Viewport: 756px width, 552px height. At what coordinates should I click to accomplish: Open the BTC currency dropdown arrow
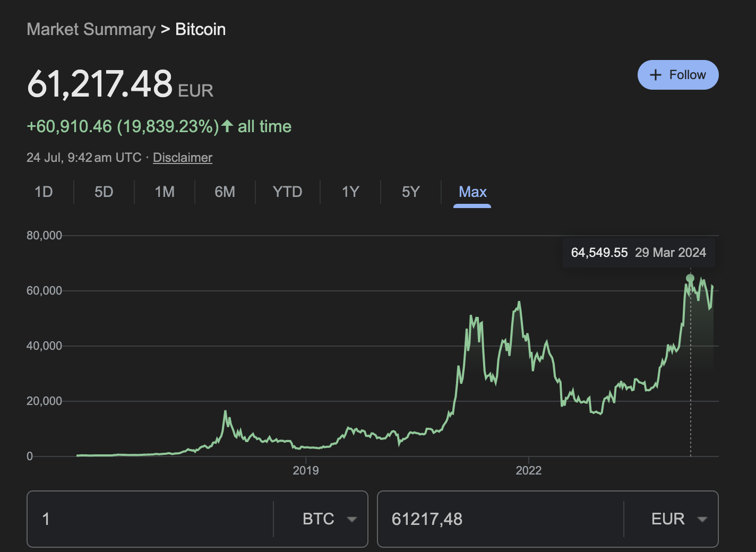tap(351, 519)
